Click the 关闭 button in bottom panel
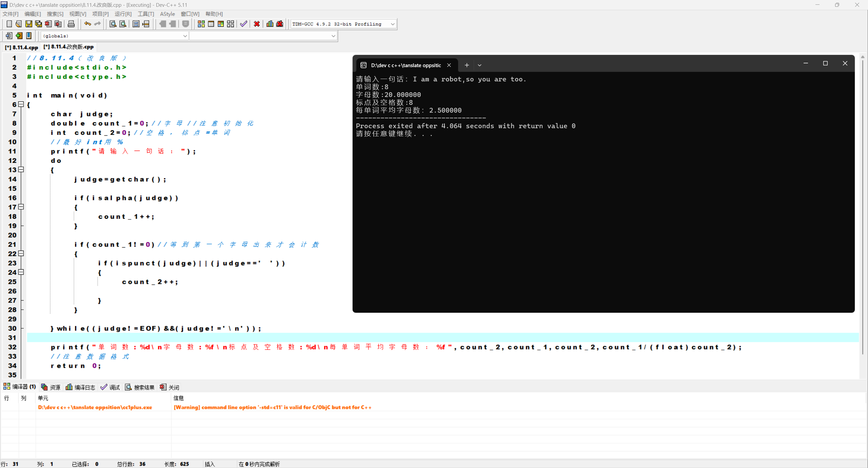The width and height of the screenshot is (868, 468). (x=170, y=387)
